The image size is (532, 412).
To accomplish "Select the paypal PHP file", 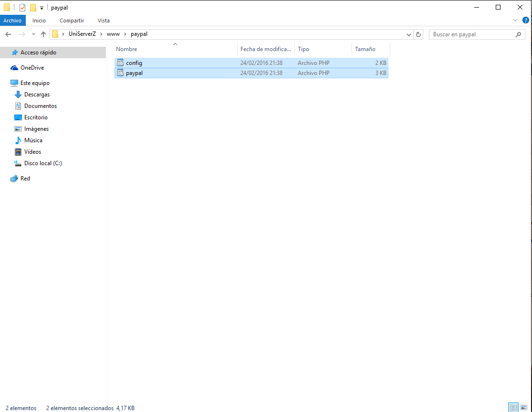I will click(251, 73).
